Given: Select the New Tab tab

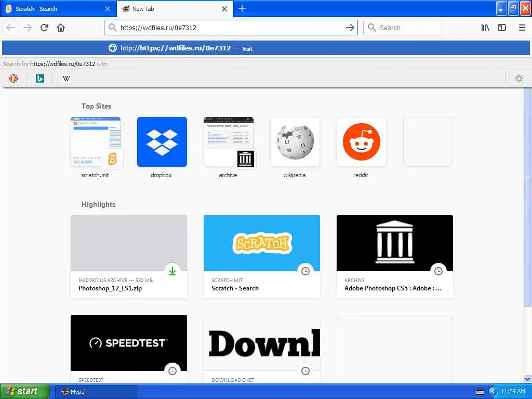Looking at the screenshot, I should pyautogui.click(x=175, y=9).
